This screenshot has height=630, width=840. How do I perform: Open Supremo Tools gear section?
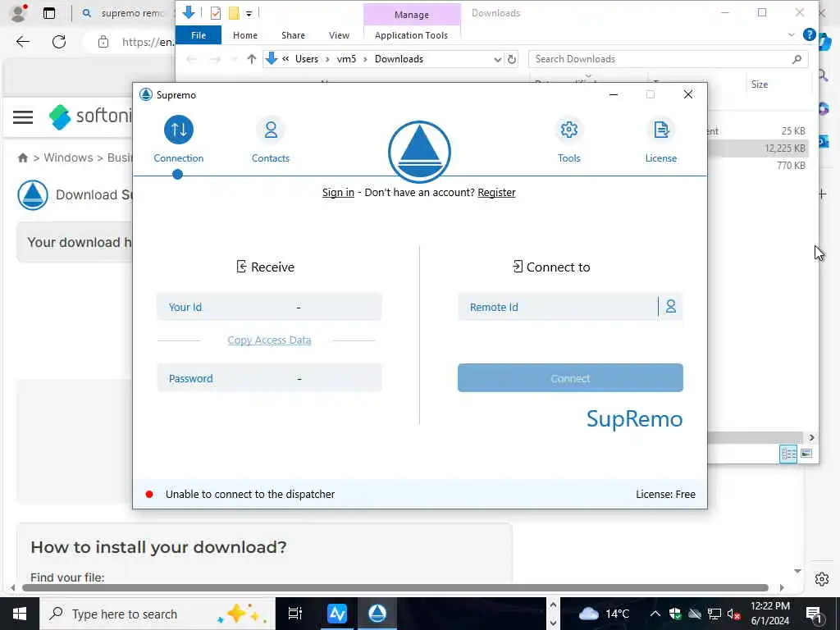569,139
